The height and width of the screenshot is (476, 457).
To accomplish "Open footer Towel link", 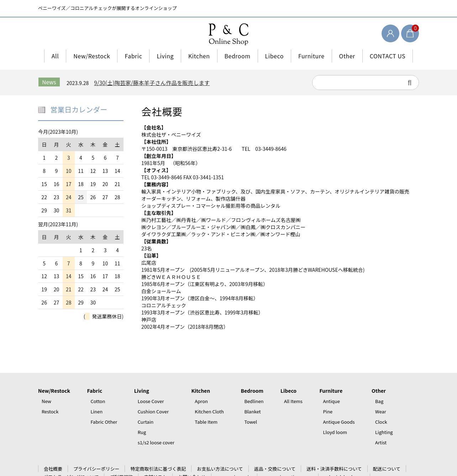I will pos(251,422).
